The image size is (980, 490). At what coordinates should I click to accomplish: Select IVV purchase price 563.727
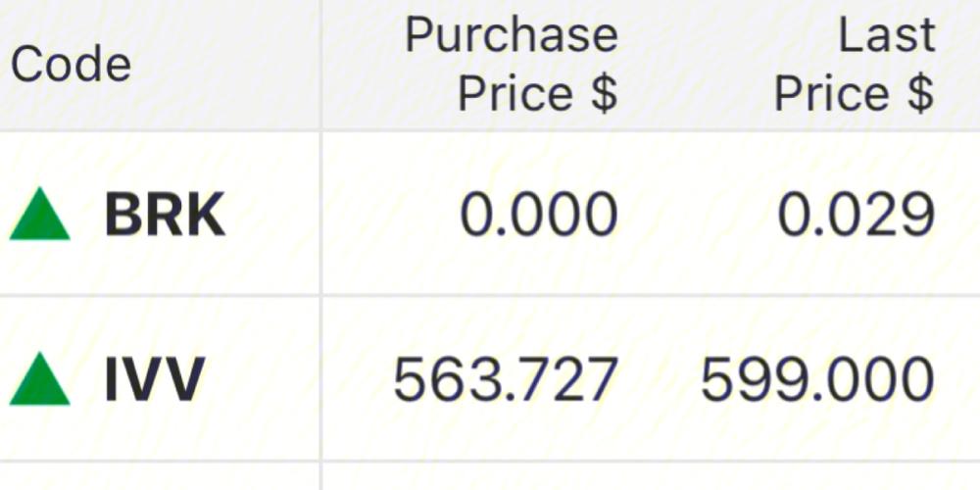coord(506,378)
